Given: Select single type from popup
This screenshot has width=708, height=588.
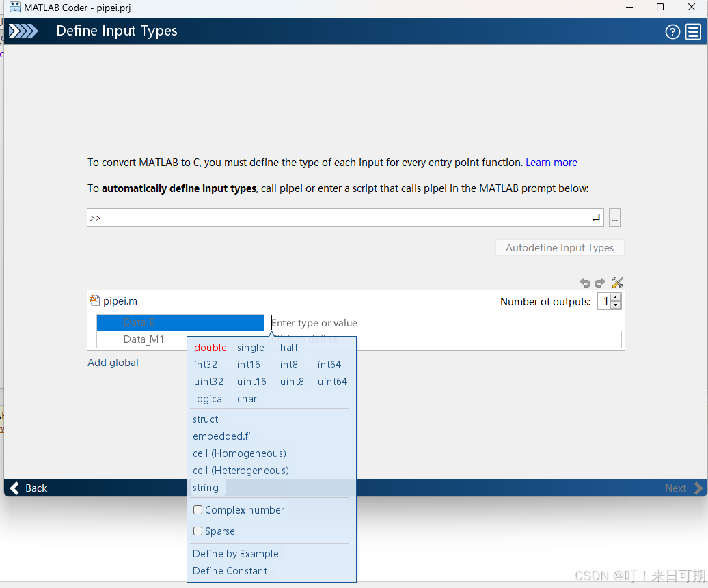Looking at the screenshot, I should (x=251, y=348).
